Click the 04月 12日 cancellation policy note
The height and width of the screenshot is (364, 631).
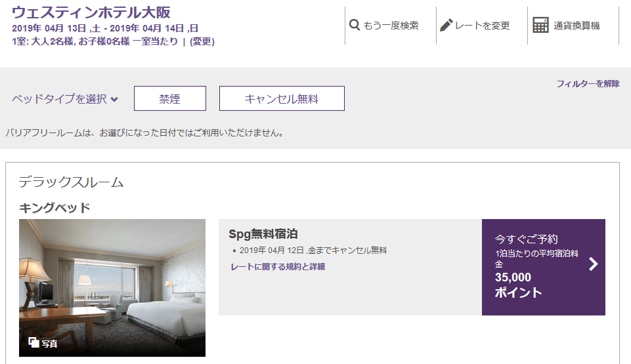pos(313,251)
